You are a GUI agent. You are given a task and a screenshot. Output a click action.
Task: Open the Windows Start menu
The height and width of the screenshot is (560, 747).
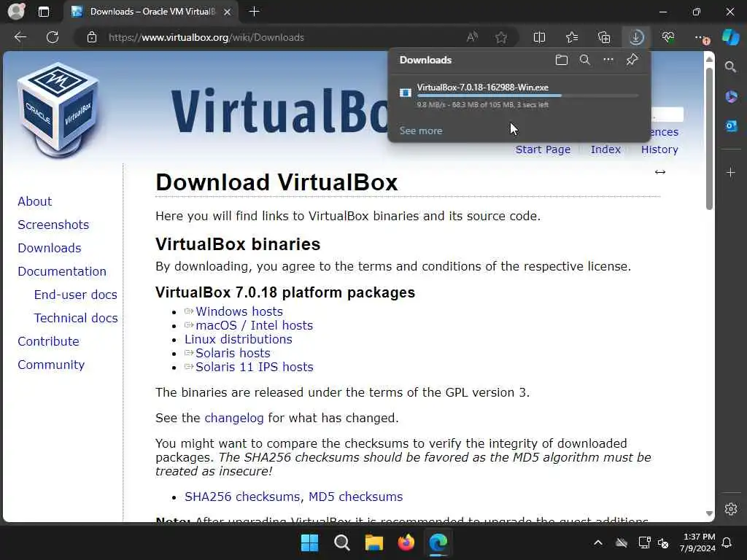coord(309,542)
